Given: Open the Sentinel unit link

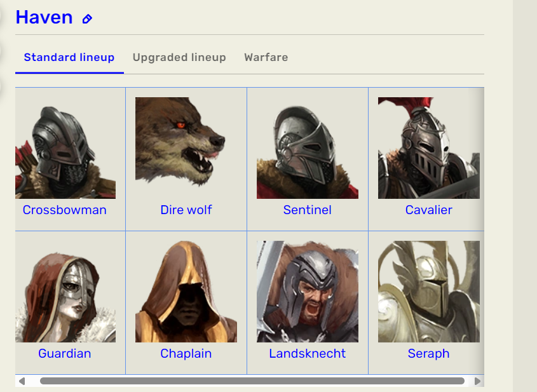Looking at the screenshot, I should click(308, 210).
